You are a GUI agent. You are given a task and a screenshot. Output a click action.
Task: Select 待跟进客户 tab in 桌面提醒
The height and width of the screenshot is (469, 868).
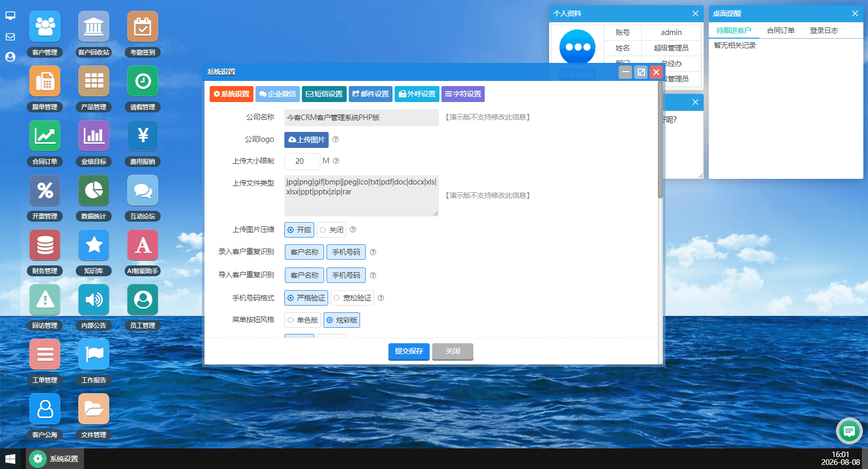point(734,30)
